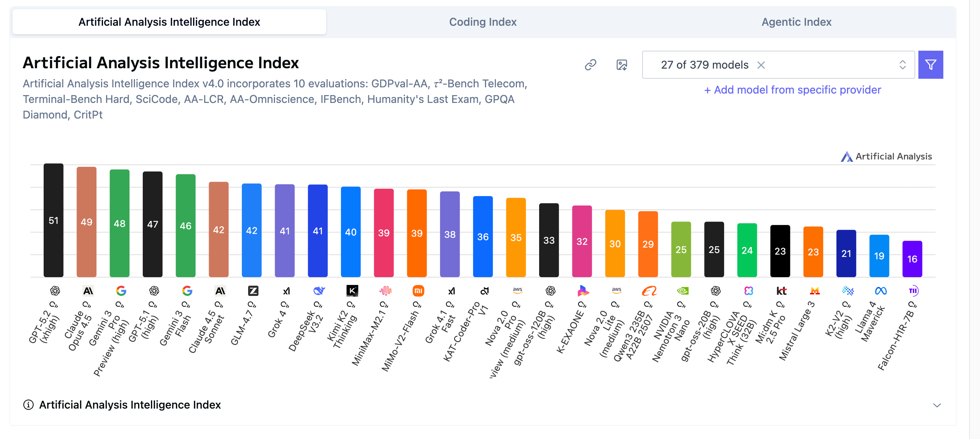Copy the chart link icon
The width and height of the screenshot is (980, 439).
coord(591,65)
